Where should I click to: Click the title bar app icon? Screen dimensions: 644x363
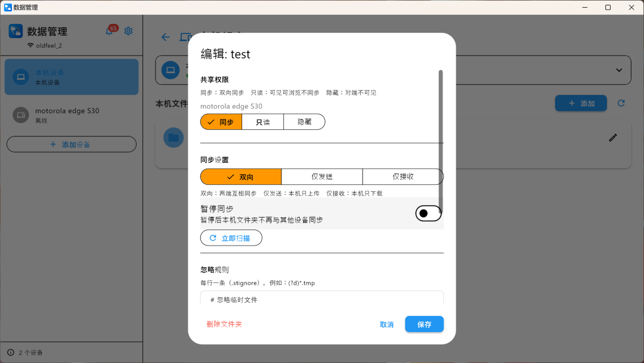coord(8,7)
